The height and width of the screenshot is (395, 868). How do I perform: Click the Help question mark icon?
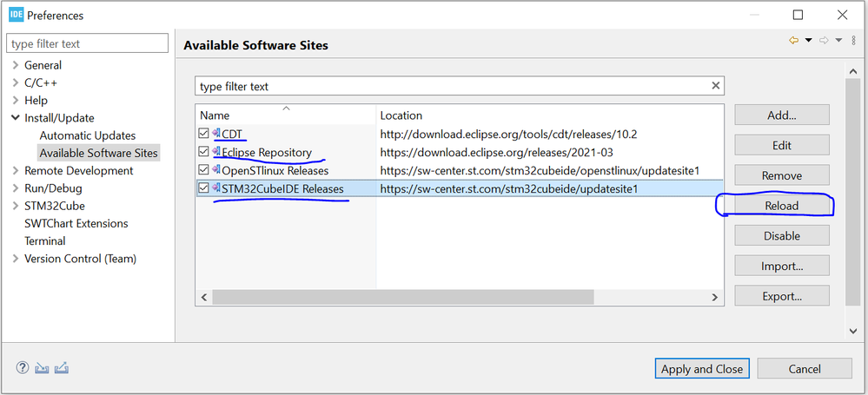22,368
